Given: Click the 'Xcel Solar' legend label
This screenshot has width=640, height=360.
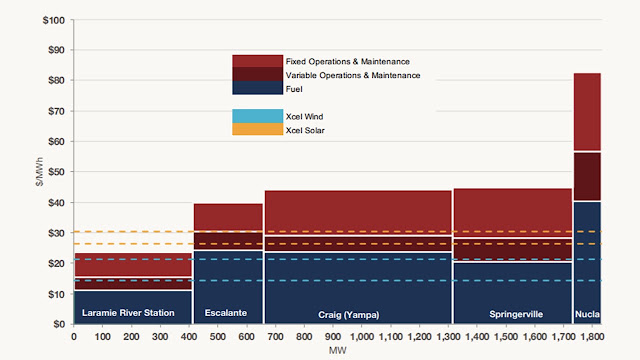Looking at the screenshot, I should coord(305,131).
